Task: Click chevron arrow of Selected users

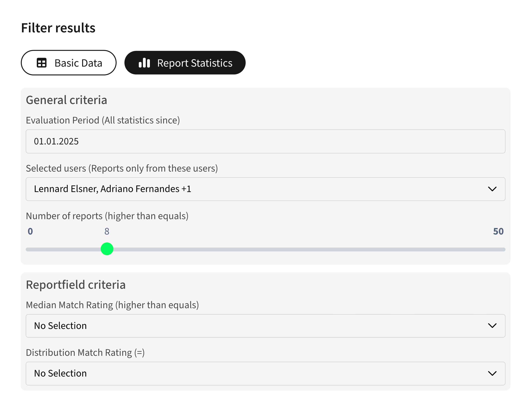Action: coord(492,189)
